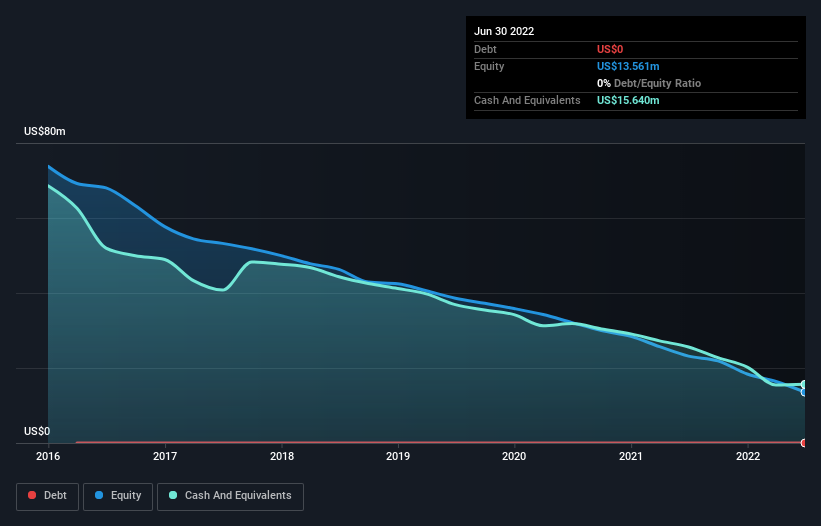This screenshot has height=526, width=821.
Task: Click the 2022 x-axis label
Action: click(748, 456)
